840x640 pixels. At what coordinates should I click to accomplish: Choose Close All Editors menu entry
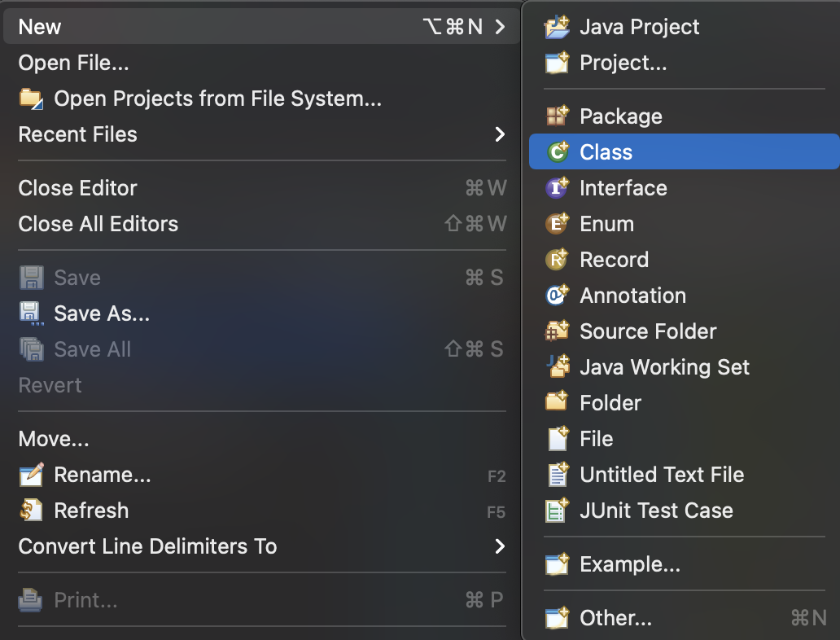pyautogui.click(x=98, y=224)
